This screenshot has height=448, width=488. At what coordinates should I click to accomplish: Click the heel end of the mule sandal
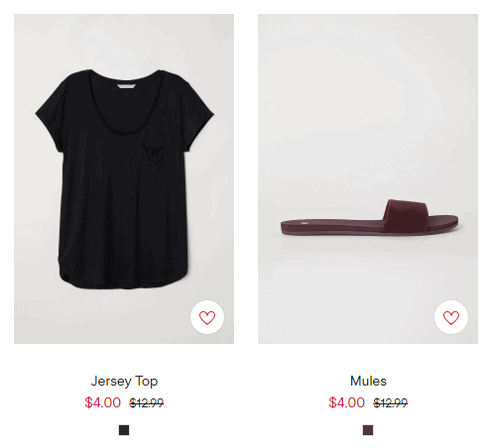click(x=290, y=227)
